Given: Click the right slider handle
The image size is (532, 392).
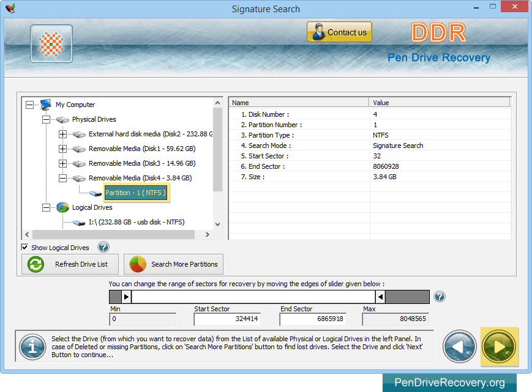Looking at the screenshot, I should [x=380, y=297].
